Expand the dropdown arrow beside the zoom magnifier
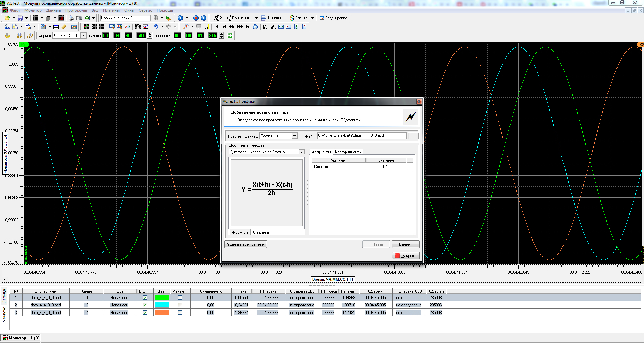The width and height of the screenshot is (644, 343). (192, 27)
